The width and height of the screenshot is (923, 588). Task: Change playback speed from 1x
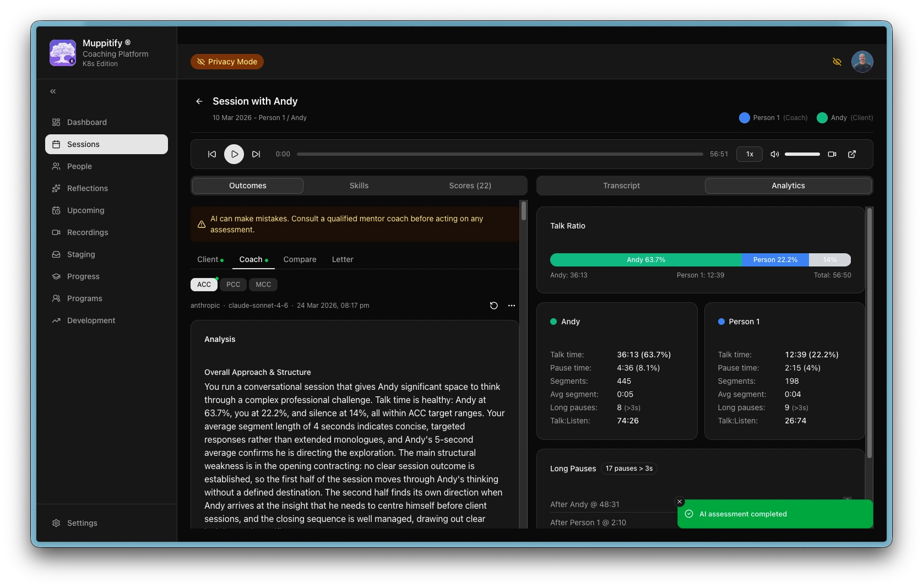pyautogui.click(x=749, y=154)
